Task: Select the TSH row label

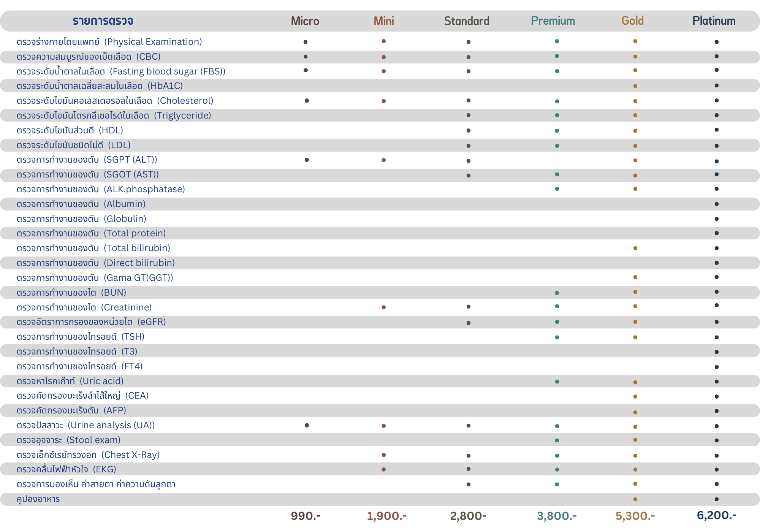Action: tap(81, 337)
